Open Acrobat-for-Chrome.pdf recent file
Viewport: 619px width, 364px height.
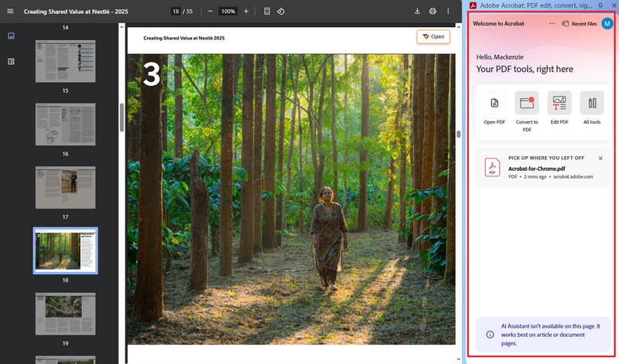pyautogui.click(x=543, y=167)
